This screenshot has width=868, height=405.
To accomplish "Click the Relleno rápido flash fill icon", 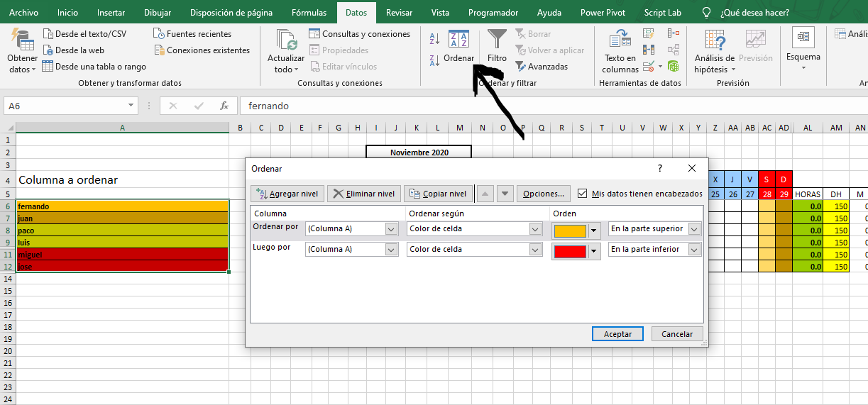I will 649,33.
